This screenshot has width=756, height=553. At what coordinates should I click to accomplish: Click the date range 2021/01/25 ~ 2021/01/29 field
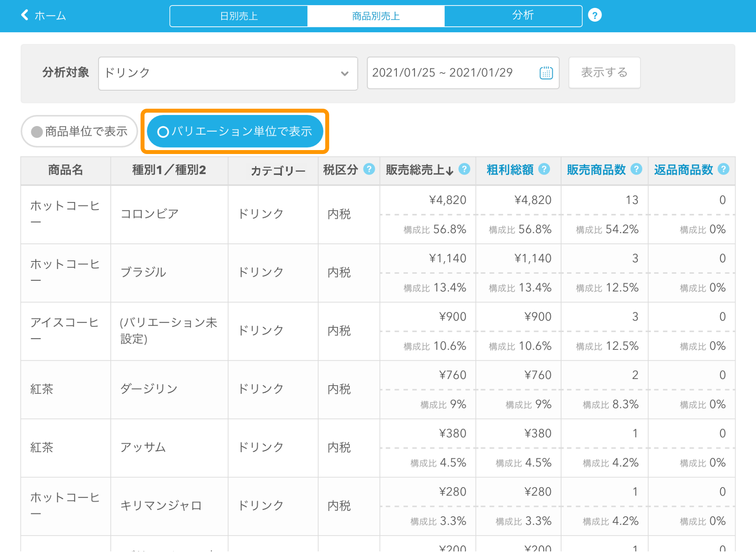pos(463,73)
